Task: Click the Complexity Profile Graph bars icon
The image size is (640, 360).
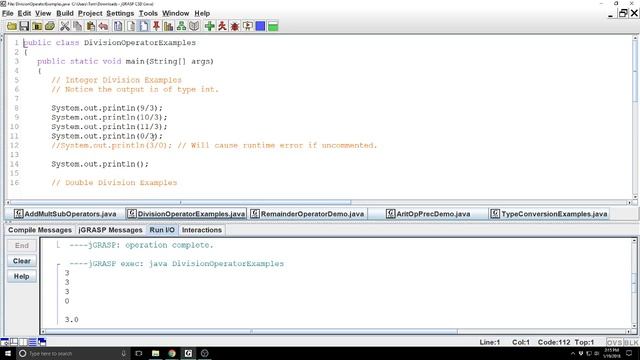Action: click(169, 27)
